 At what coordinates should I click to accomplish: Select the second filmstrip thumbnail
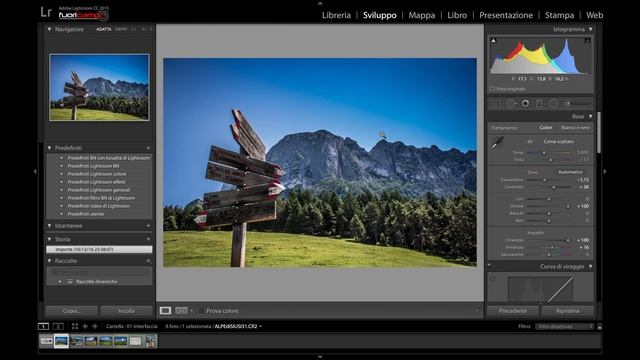[61, 341]
